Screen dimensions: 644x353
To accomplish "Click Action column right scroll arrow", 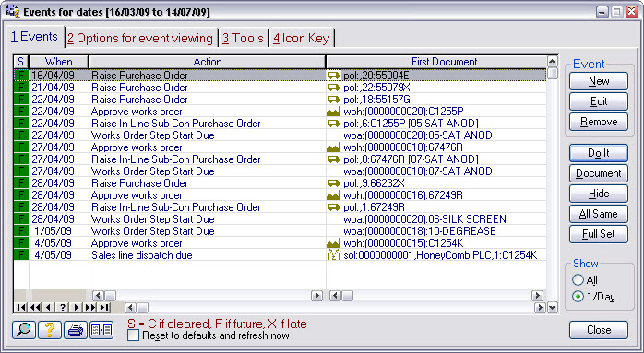I will tap(316, 296).
